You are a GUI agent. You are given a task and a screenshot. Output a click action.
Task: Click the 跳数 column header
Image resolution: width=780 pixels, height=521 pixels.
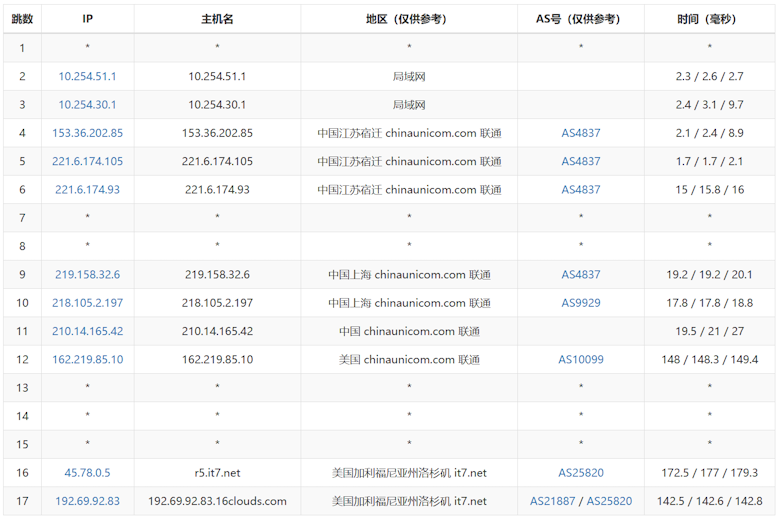pyautogui.click(x=22, y=19)
